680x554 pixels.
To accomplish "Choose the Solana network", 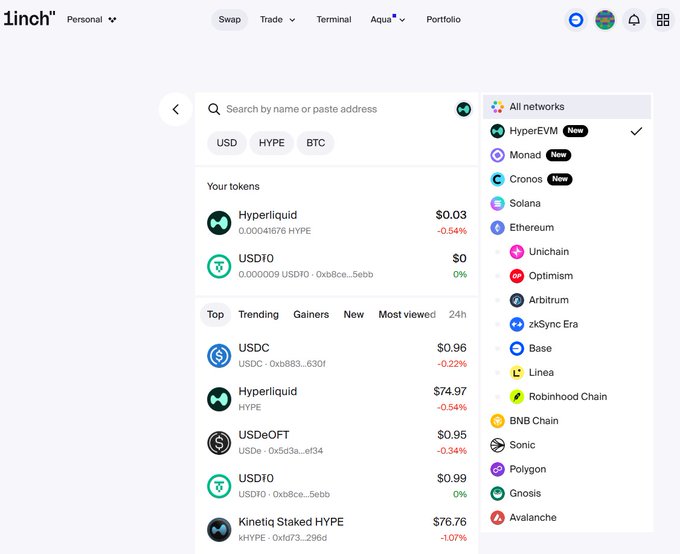I will click(567, 203).
